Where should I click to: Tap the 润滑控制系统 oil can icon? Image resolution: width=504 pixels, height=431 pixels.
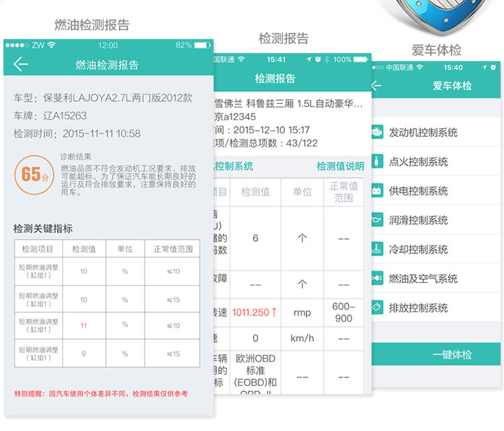[x=378, y=220]
